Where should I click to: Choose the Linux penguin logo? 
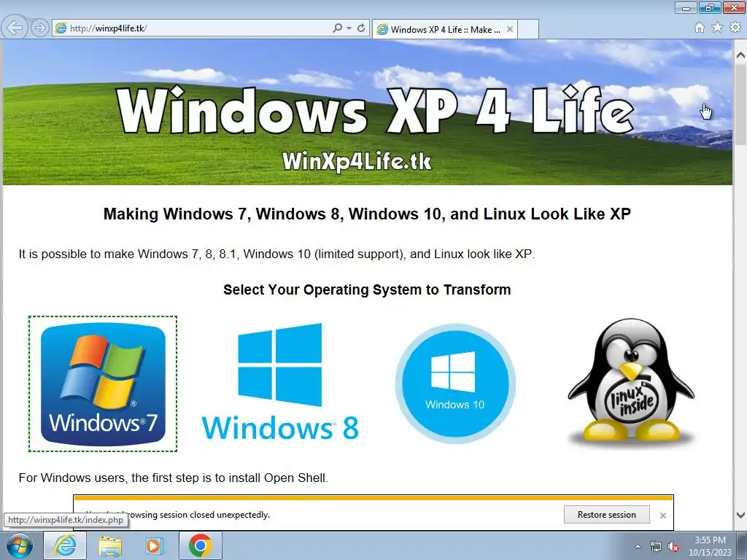tap(631, 383)
